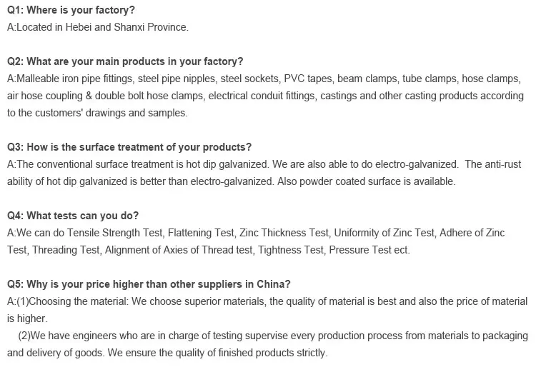Click the Hebei and Shanxi Province answer
This screenshot has height=392, width=536.
pos(98,27)
